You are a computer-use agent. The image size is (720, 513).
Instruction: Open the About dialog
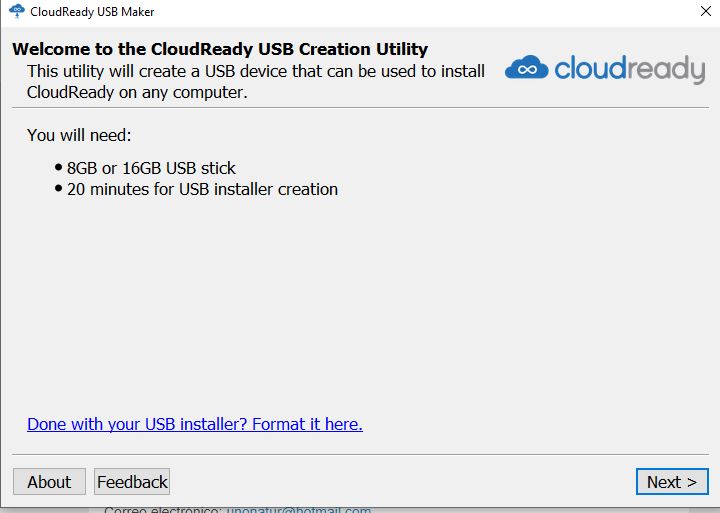tap(49, 482)
